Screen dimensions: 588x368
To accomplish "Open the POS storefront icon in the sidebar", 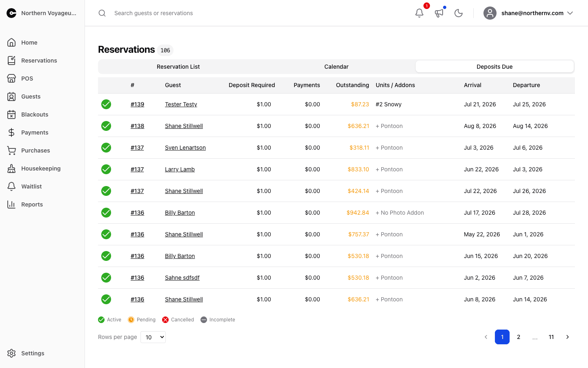I will click(11, 79).
